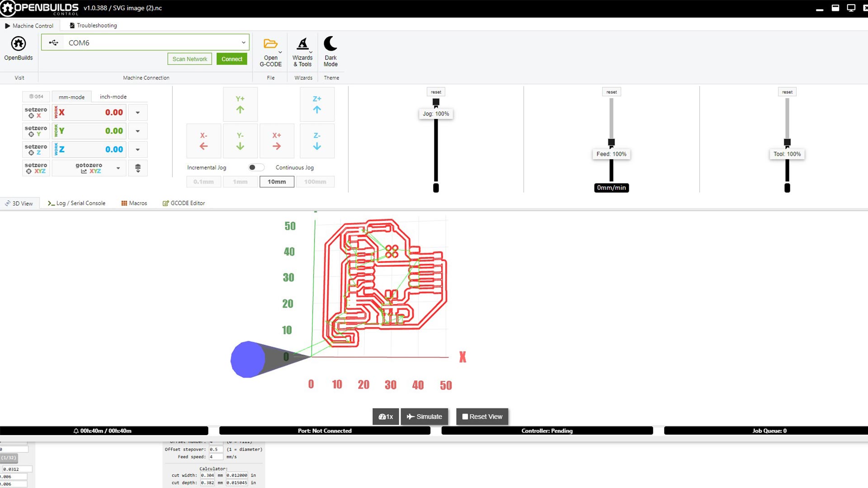Click Scan Network button
Screen dimensions: 868x488
click(x=190, y=59)
